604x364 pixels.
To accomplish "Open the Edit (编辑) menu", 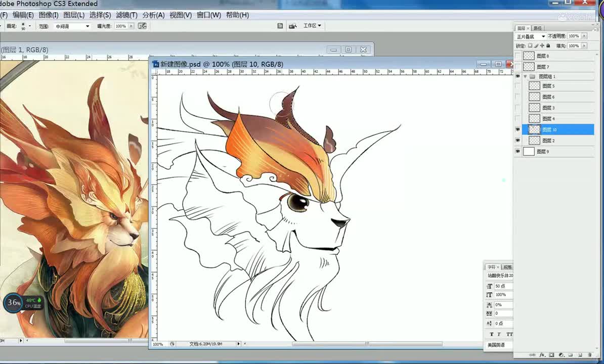I will coord(23,15).
